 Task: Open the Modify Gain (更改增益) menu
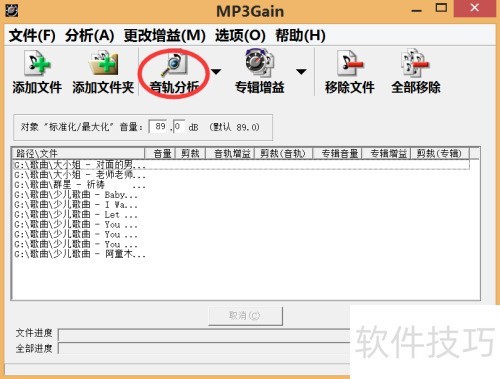coord(165,35)
